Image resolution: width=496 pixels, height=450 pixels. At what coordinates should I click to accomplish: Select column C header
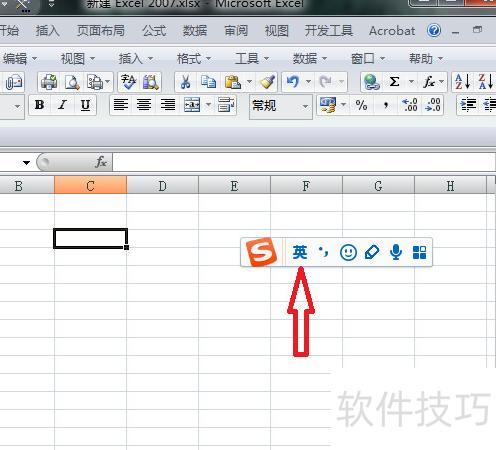90,185
